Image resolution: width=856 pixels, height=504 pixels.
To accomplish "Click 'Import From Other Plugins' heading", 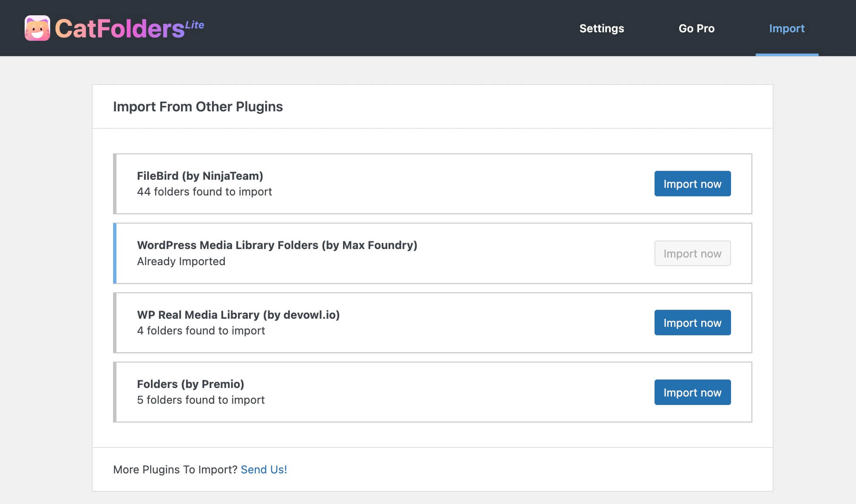I will (198, 106).
